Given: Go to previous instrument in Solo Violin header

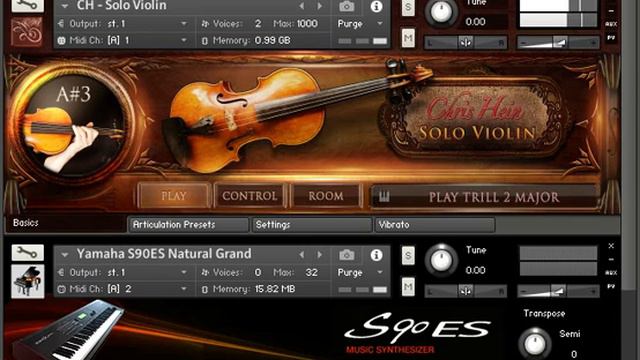Looking at the screenshot, I should click(302, 6).
